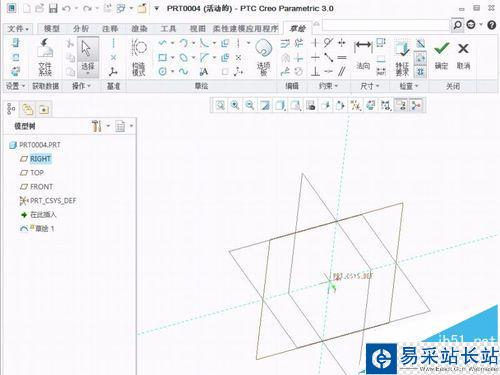Open the rectangle tool dropdown arrow
The width and height of the screenshot is (500, 375).
coord(172,57)
